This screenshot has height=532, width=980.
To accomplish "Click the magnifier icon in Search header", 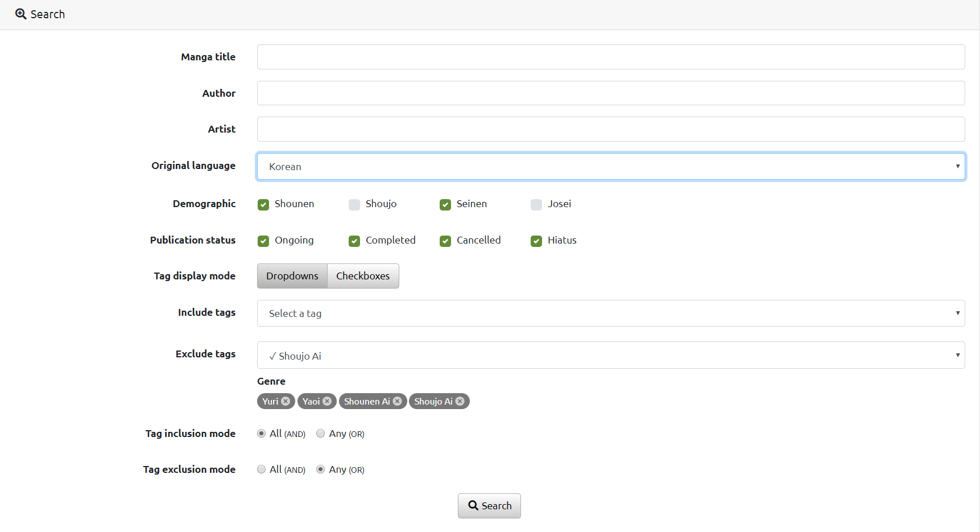I will point(21,14).
